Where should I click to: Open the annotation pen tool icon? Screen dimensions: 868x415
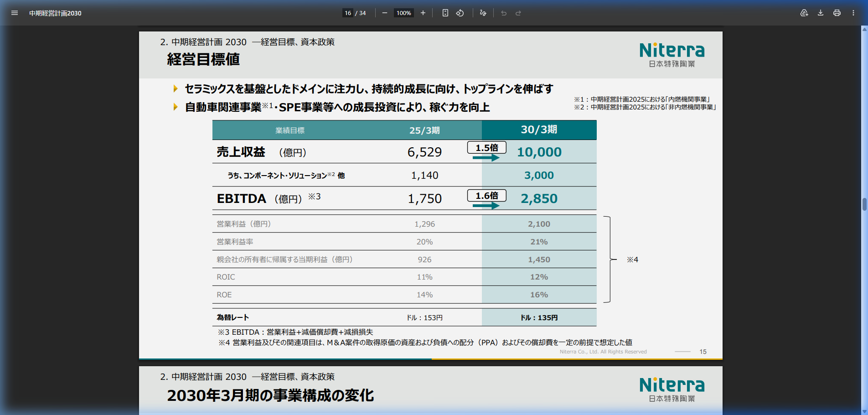pyautogui.click(x=483, y=13)
